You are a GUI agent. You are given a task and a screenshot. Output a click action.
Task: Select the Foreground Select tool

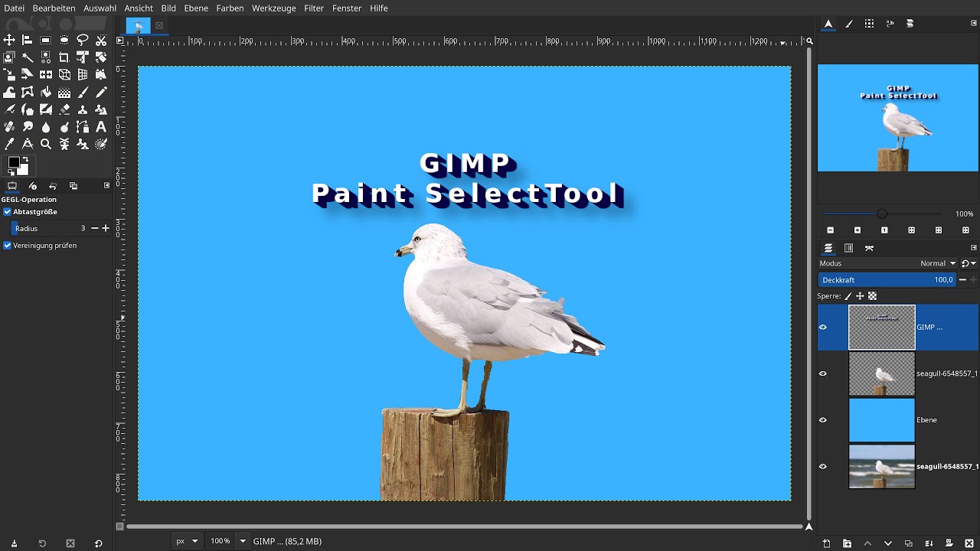tap(9, 57)
